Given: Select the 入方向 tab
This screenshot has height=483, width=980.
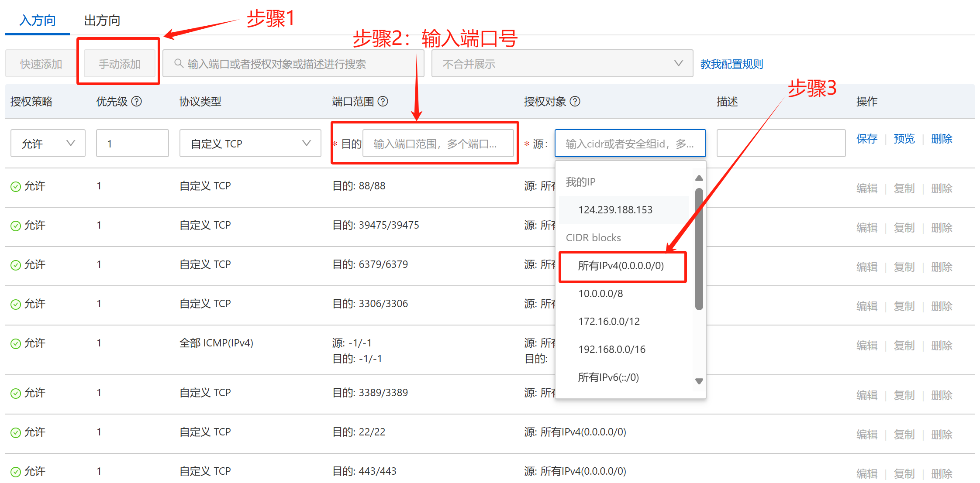Looking at the screenshot, I should [x=38, y=21].
